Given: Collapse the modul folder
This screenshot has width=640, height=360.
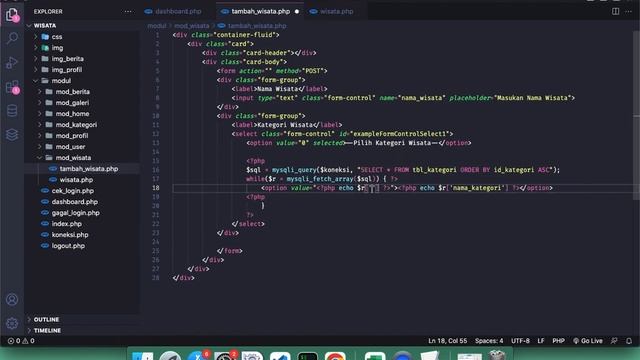Looking at the screenshot, I should 61,81.
